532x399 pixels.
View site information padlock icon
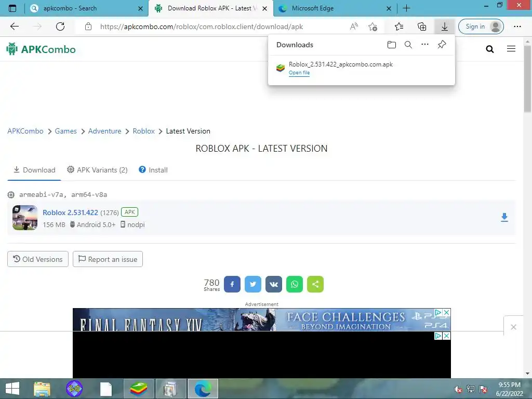[x=88, y=26]
